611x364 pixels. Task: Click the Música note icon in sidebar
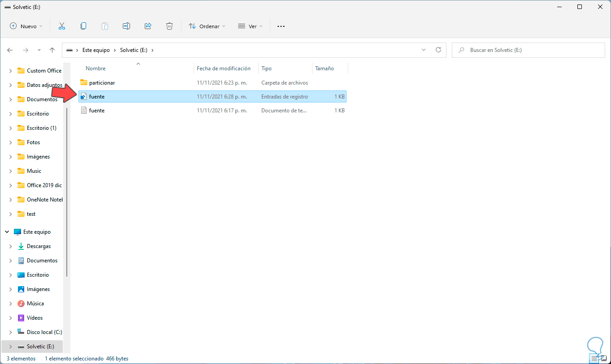(x=21, y=304)
